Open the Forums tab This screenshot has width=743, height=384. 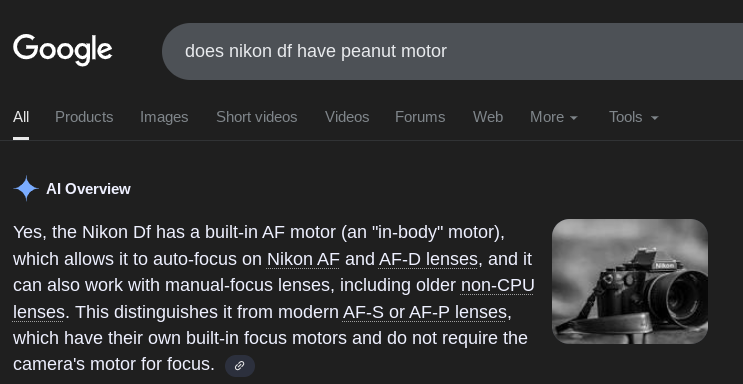[x=420, y=117]
